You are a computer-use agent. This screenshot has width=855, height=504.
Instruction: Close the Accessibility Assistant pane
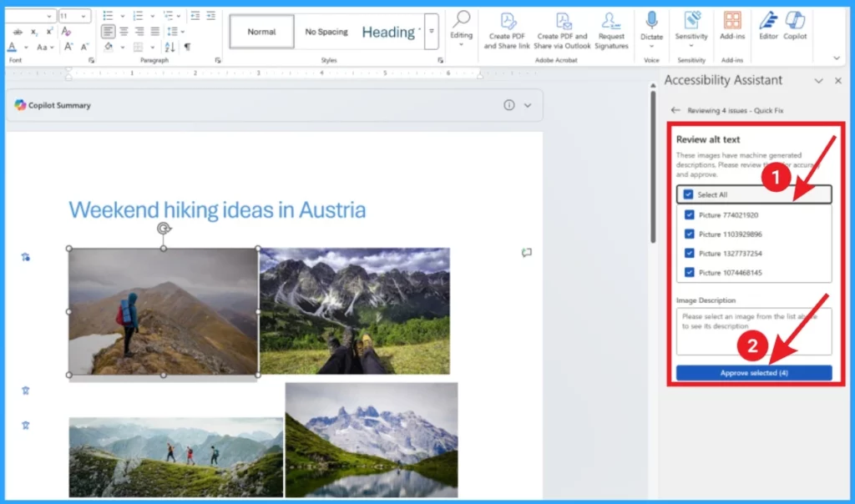pyautogui.click(x=838, y=81)
